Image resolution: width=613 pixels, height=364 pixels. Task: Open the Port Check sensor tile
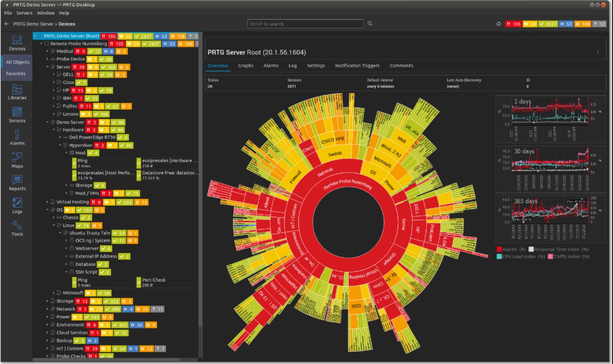(x=168, y=282)
